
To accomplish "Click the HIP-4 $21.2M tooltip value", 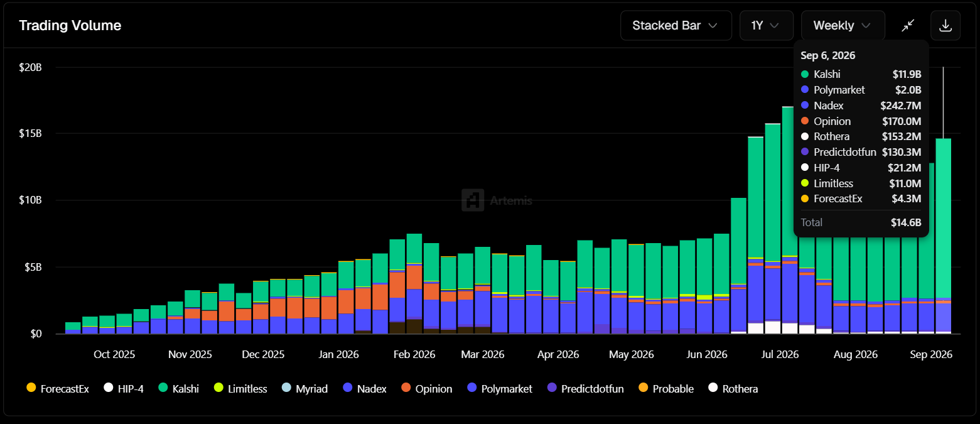I will click(x=905, y=168).
